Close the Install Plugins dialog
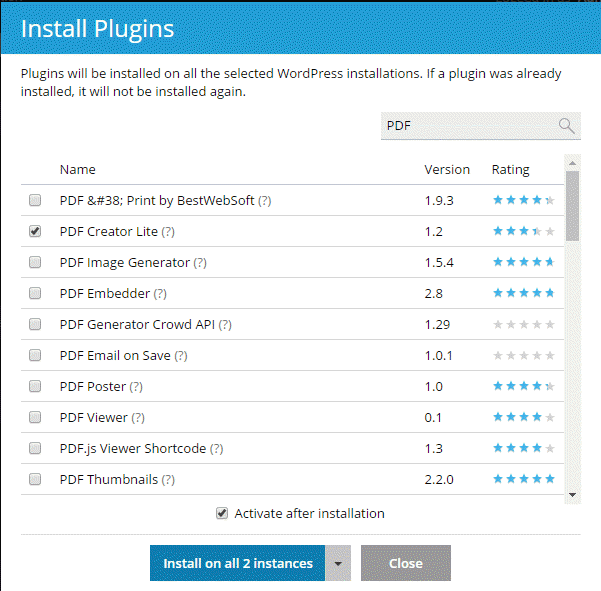The height and width of the screenshot is (591, 601). (x=405, y=563)
